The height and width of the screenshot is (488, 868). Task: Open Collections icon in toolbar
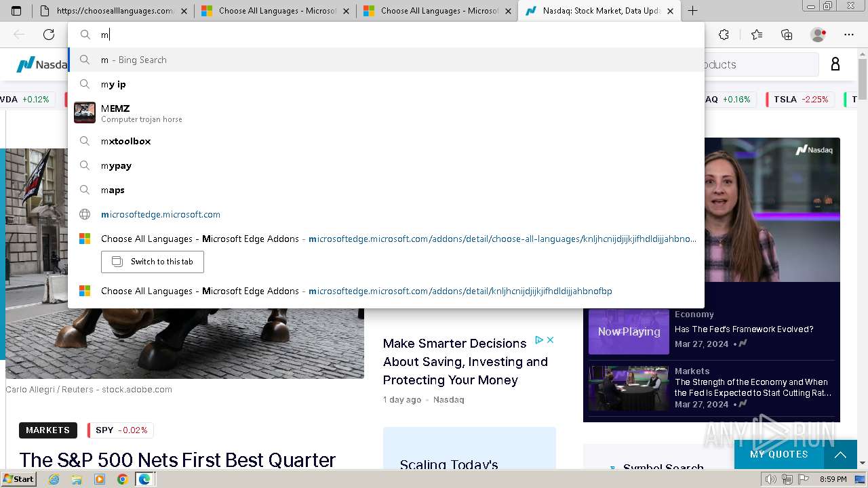pyautogui.click(x=787, y=35)
